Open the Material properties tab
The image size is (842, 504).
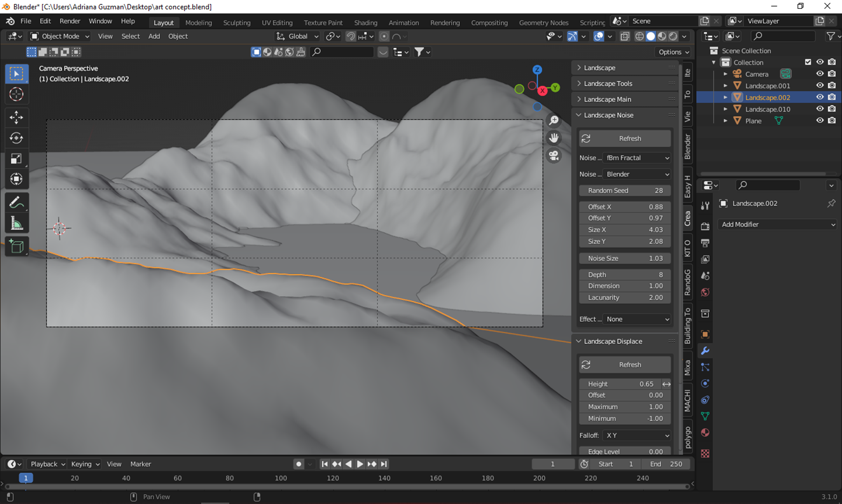[x=705, y=432]
